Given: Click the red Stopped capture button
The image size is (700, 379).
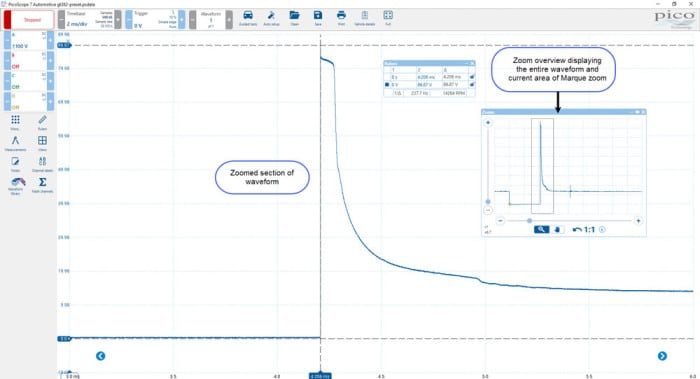Looking at the screenshot, I should (29, 20).
